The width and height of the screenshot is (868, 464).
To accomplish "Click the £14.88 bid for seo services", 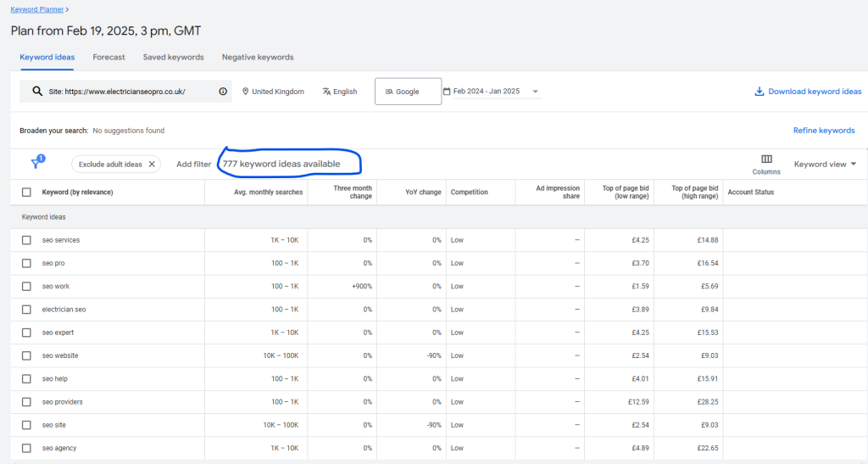I will (708, 240).
